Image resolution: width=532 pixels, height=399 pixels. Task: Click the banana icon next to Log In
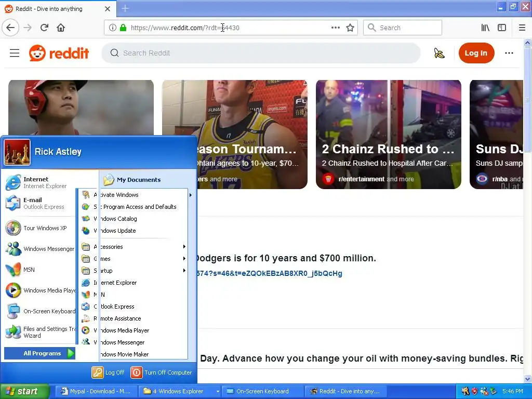(x=439, y=53)
